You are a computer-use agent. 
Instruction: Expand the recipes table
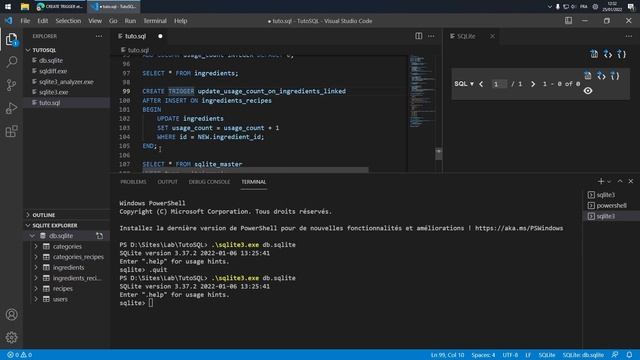point(36,289)
